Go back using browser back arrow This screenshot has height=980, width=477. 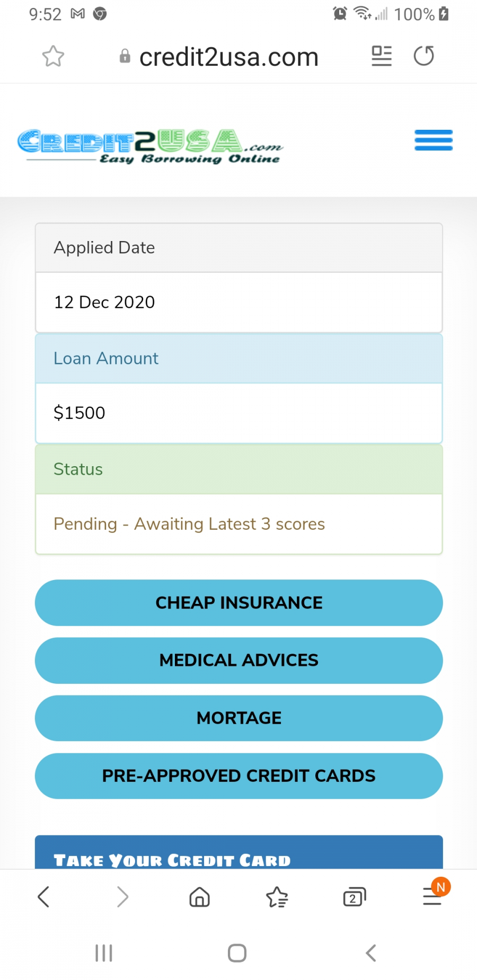[x=44, y=897]
